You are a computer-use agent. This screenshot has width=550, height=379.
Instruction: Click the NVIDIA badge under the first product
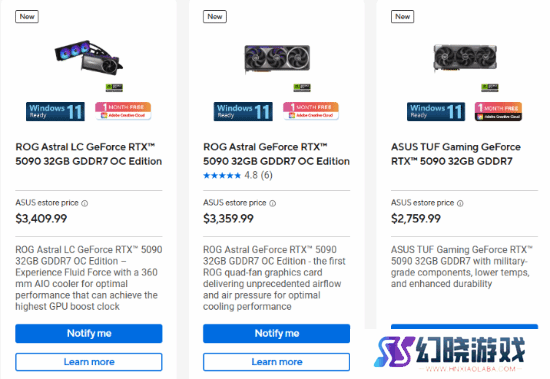coord(114,87)
